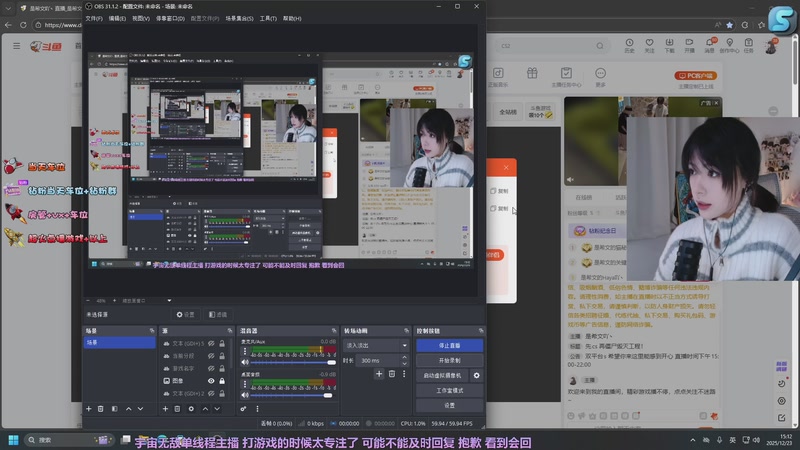
Task: Open desktop audio channel options dots
Action: [x=245, y=384]
